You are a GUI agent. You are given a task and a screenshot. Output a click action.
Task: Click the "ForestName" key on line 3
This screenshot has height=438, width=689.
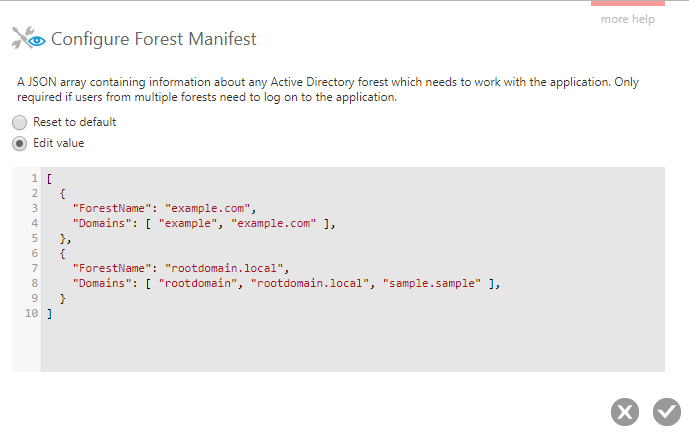point(112,208)
